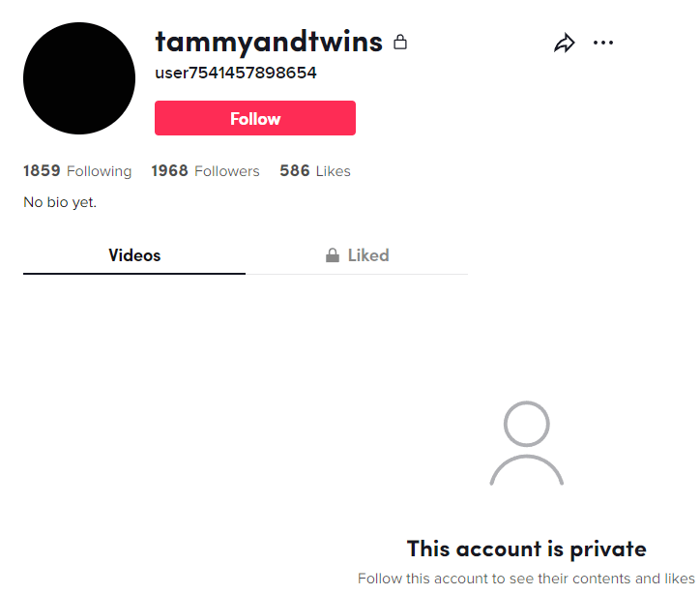Click the private lock icon beside tammyandtwins
Image resolution: width=700 pixels, height=594 pixels.
400,42
